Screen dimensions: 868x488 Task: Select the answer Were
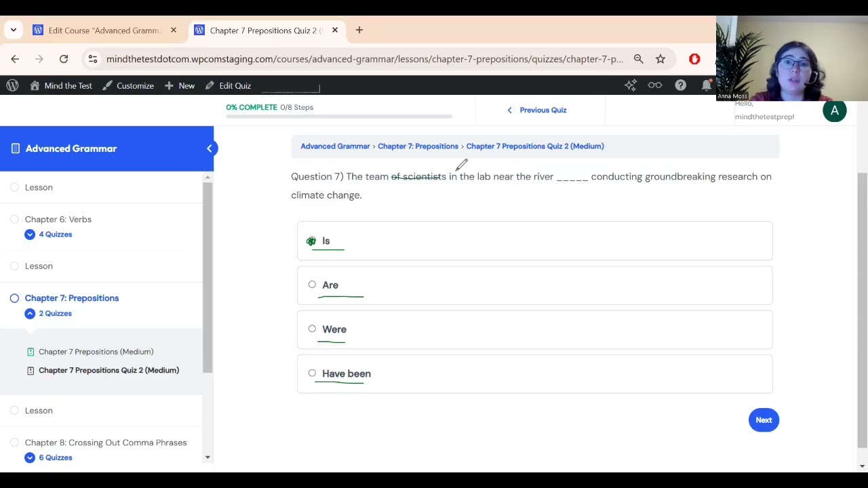534,329
